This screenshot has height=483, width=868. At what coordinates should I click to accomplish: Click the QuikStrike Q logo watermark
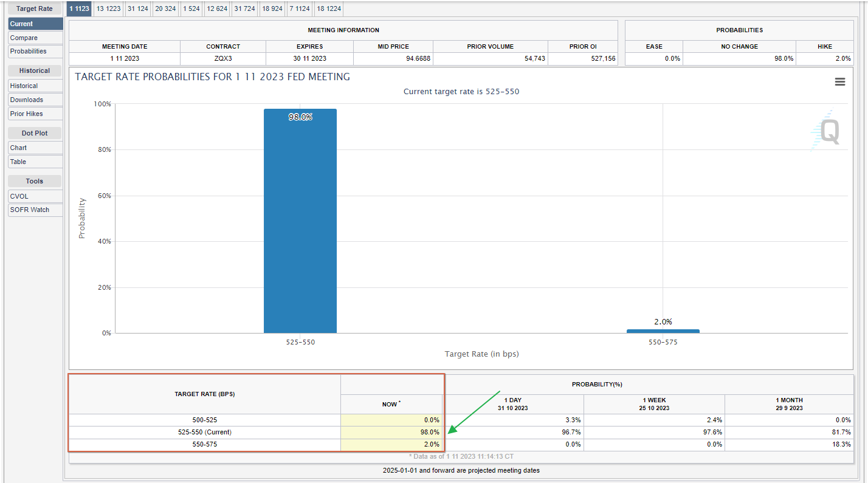click(x=827, y=131)
